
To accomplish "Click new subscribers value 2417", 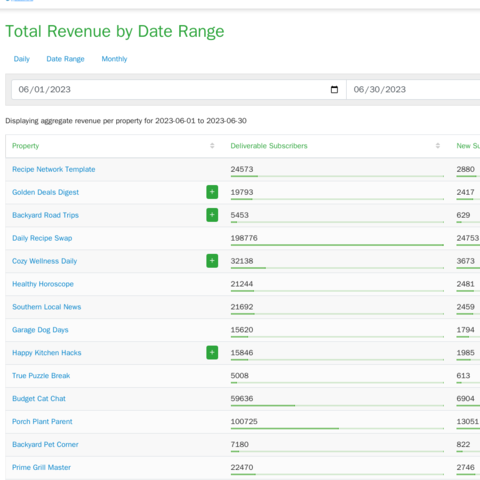I will pos(466,192).
